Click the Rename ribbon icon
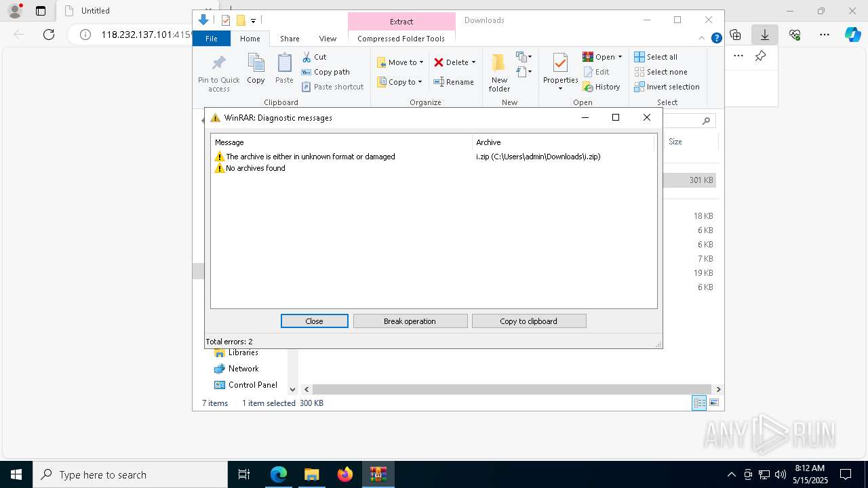Image resolution: width=868 pixels, height=488 pixels. coord(439,82)
